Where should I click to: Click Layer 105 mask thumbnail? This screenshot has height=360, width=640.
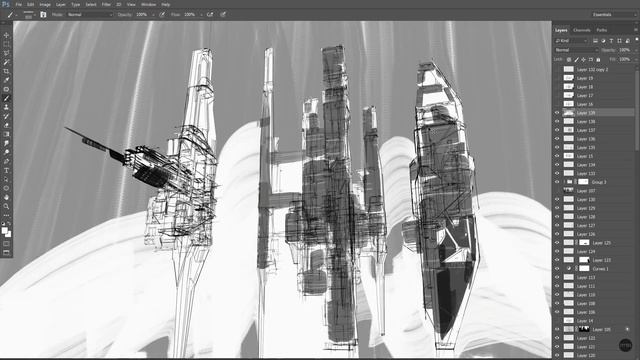click(x=584, y=329)
